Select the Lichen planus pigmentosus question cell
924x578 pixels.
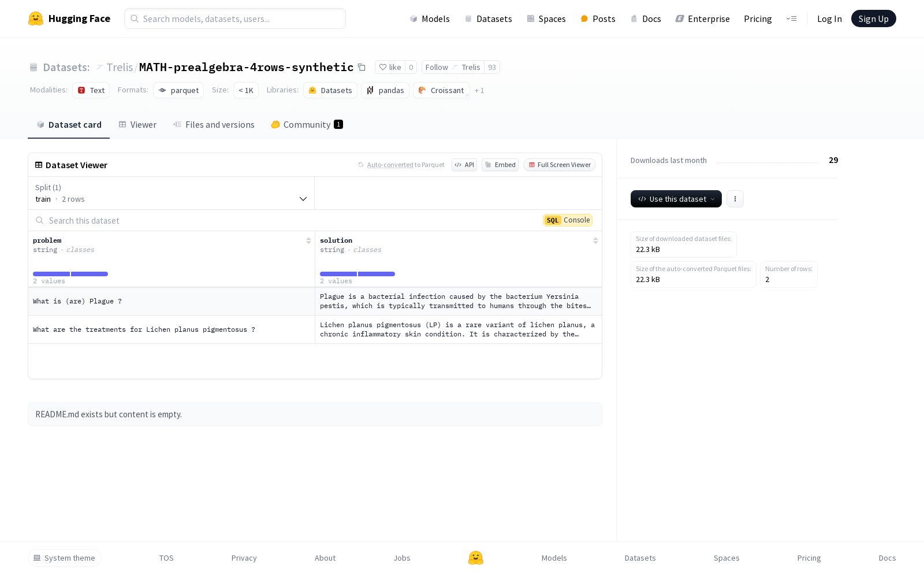pyautogui.click(x=172, y=329)
